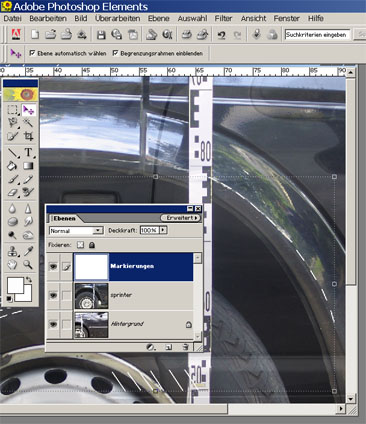366x424 pixels.
Task: Open the Filter menu
Action: click(223, 18)
